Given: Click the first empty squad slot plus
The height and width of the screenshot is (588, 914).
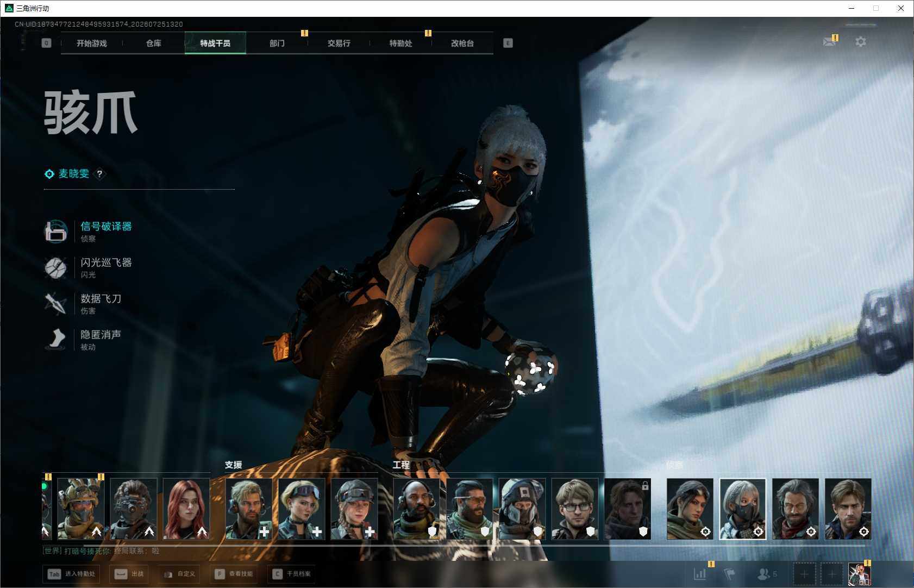Looking at the screenshot, I should click(804, 574).
